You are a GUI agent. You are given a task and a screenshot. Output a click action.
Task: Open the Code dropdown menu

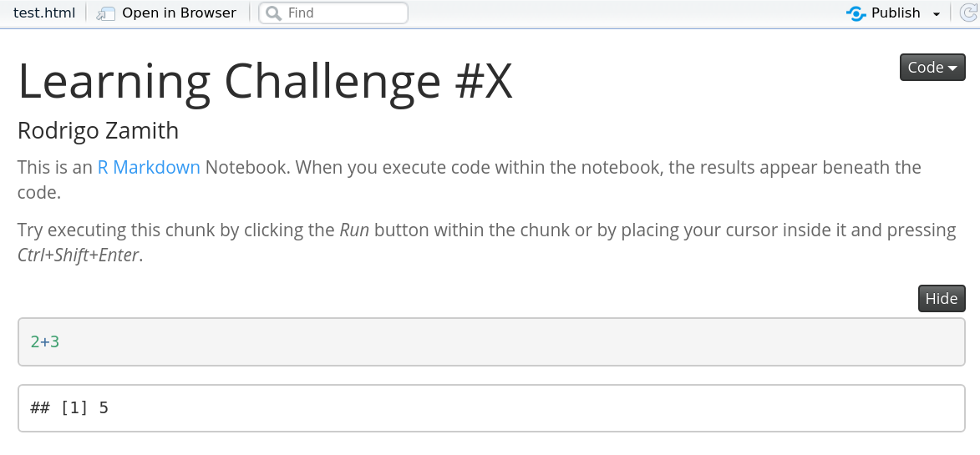pos(932,68)
